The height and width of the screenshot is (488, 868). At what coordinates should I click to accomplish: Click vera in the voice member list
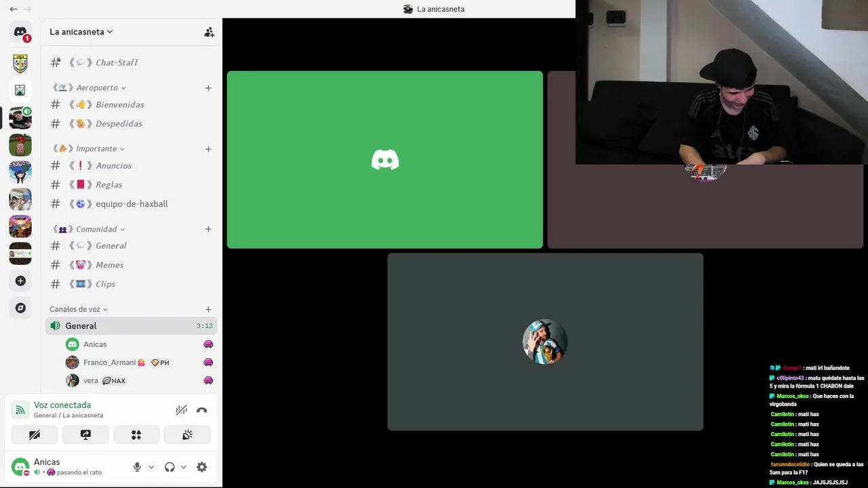[138, 381]
